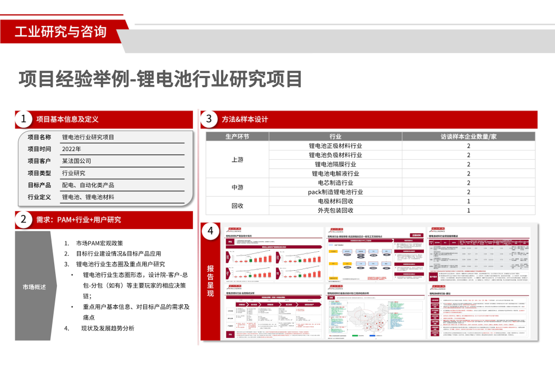Click the number 3 circle badge
The image size is (555, 392).
(209, 119)
